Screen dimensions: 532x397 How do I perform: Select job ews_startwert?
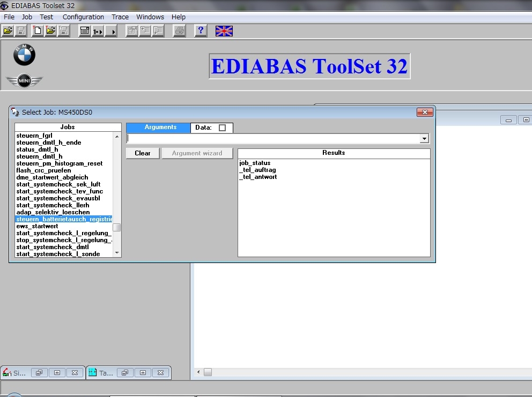[37, 226]
